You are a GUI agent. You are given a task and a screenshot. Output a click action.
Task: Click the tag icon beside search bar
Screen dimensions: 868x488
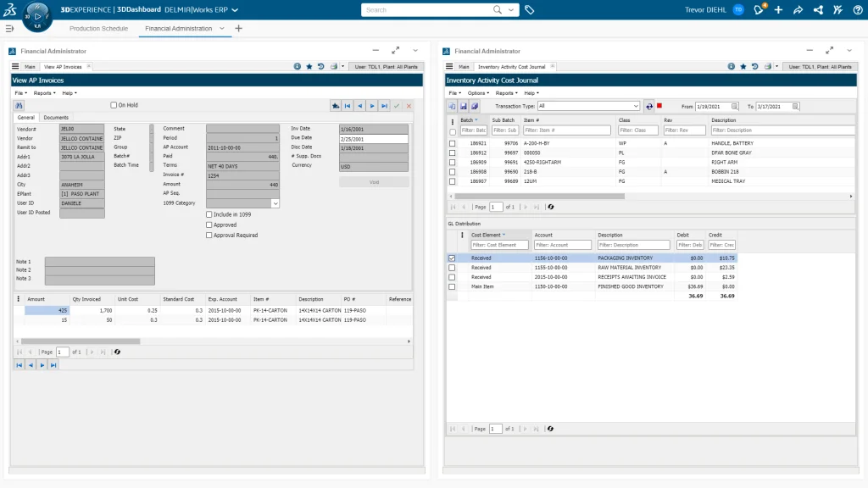(530, 10)
